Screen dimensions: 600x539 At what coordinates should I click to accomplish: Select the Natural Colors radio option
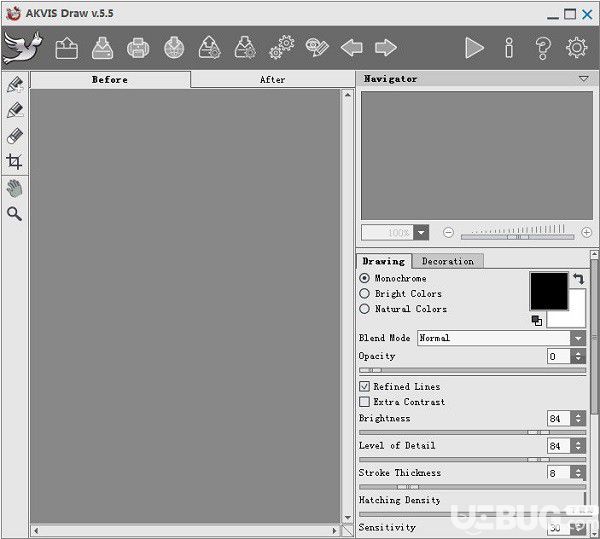point(364,309)
